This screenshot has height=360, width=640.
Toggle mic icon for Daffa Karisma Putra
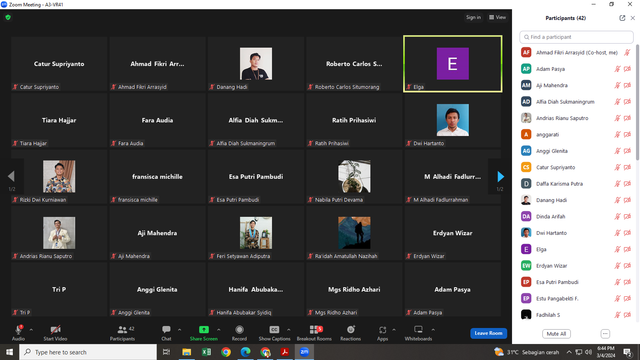[618, 184]
